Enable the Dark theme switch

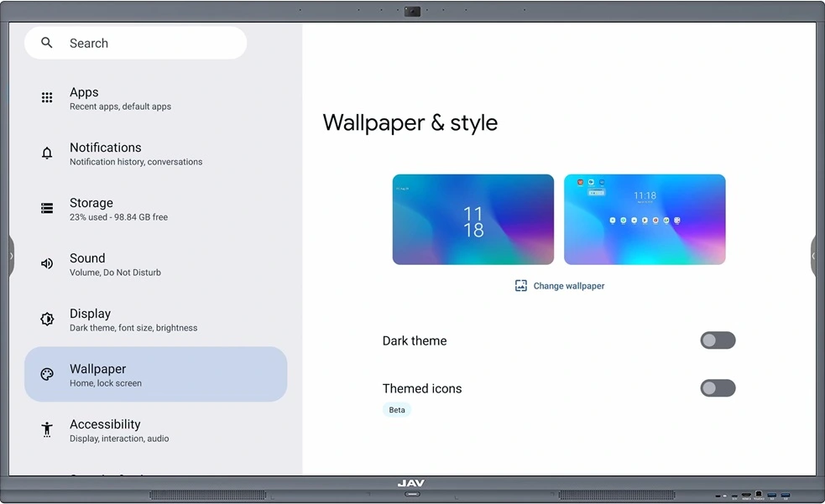coord(718,340)
